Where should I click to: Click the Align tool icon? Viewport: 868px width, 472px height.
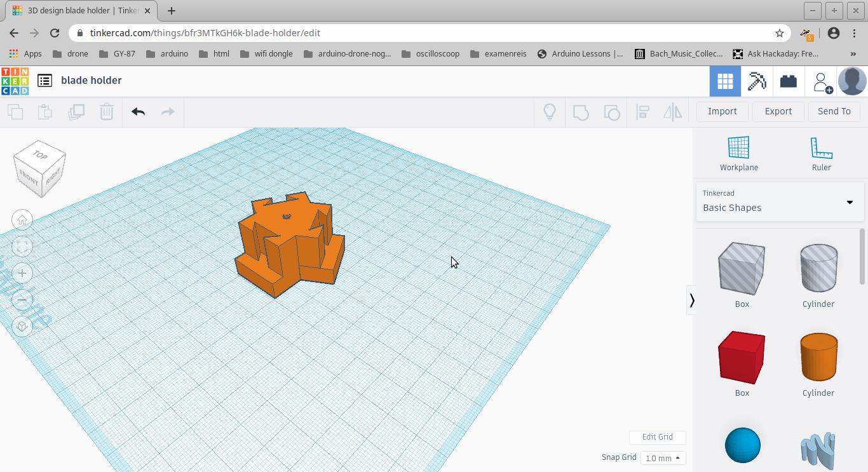[642, 112]
